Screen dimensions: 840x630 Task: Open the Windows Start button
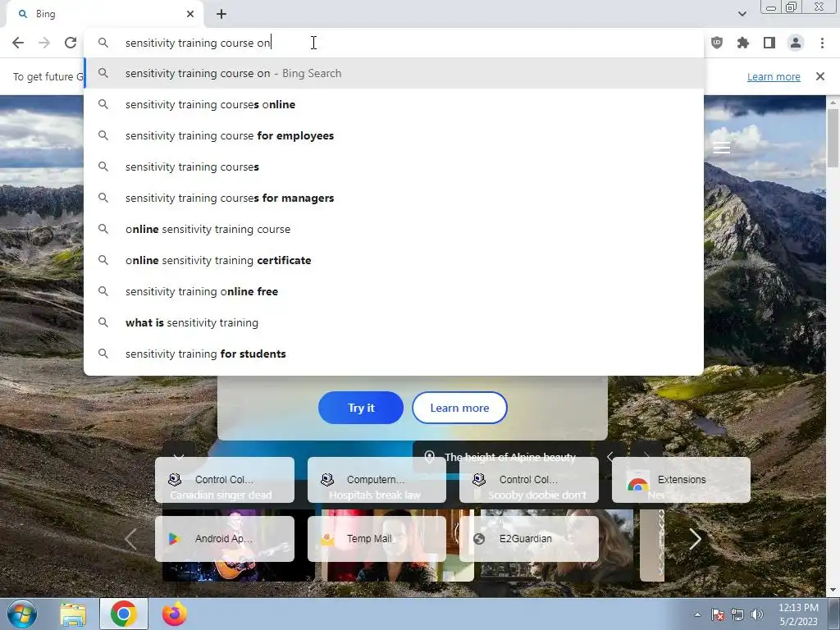point(21,614)
